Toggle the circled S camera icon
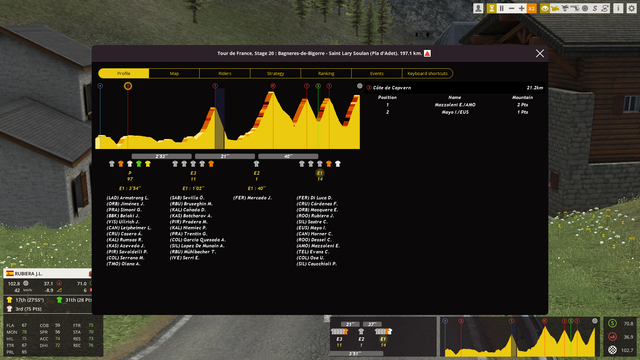The image size is (640, 360). pos(605,8)
